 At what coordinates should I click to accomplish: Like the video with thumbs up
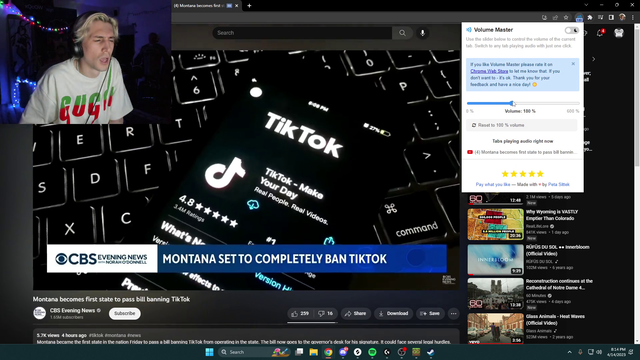point(300,313)
